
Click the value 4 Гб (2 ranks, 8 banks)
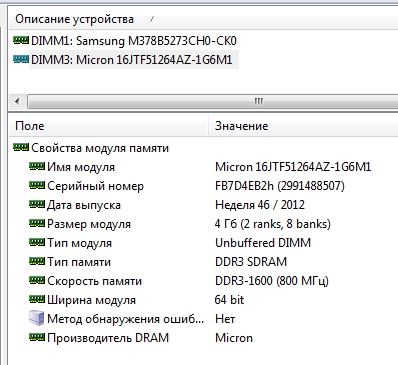(x=273, y=224)
